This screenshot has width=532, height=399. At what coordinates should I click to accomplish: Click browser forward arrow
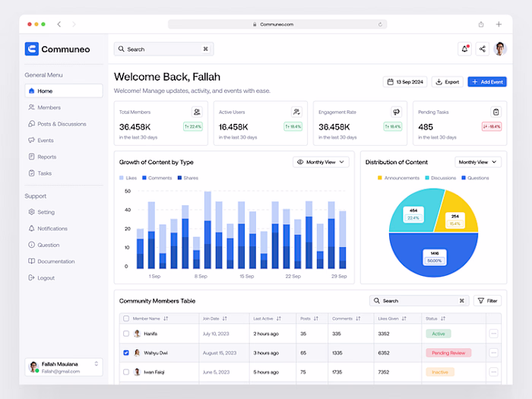(x=74, y=24)
